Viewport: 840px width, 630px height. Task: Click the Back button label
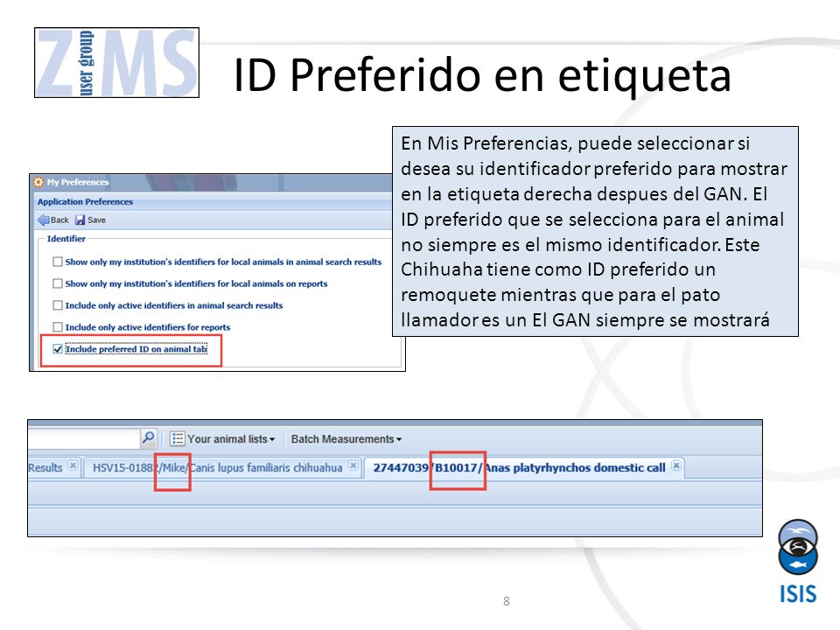(x=59, y=220)
